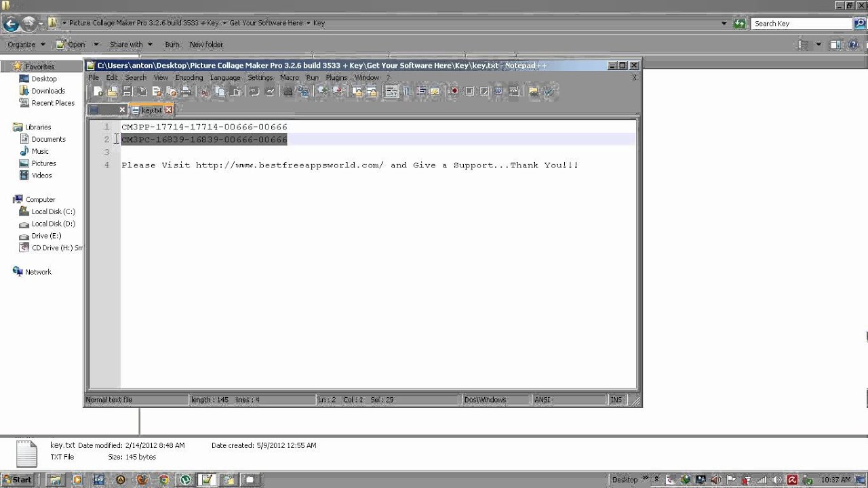Click New folder in Explorer toolbar
The height and width of the screenshot is (488, 868).
point(206,45)
